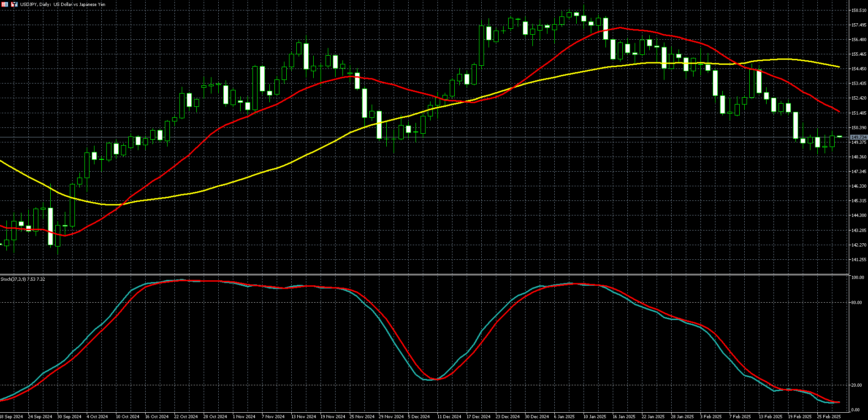This screenshot has height=420, width=868.
Task: Click the stochastic 100.00 level label
Action: [858, 278]
